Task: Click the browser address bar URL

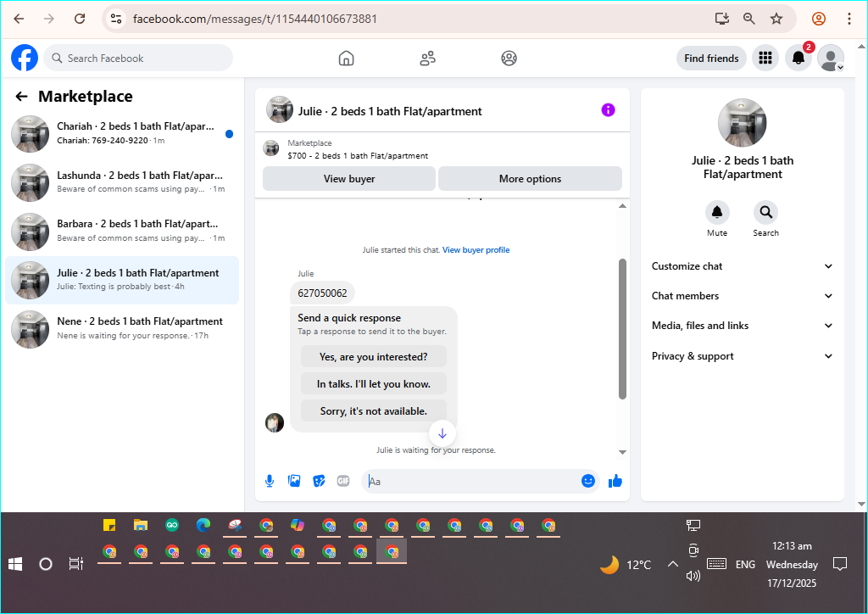Action: tap(255, 19)
